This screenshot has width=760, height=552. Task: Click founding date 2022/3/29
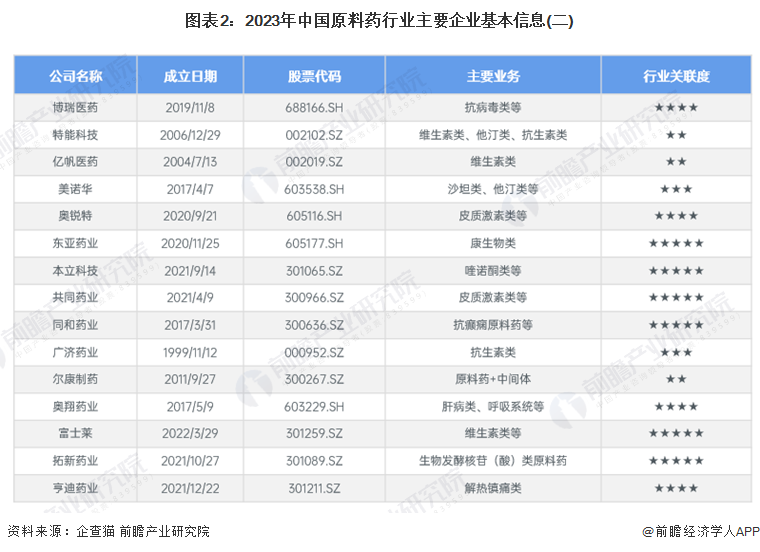coord(190,433)
